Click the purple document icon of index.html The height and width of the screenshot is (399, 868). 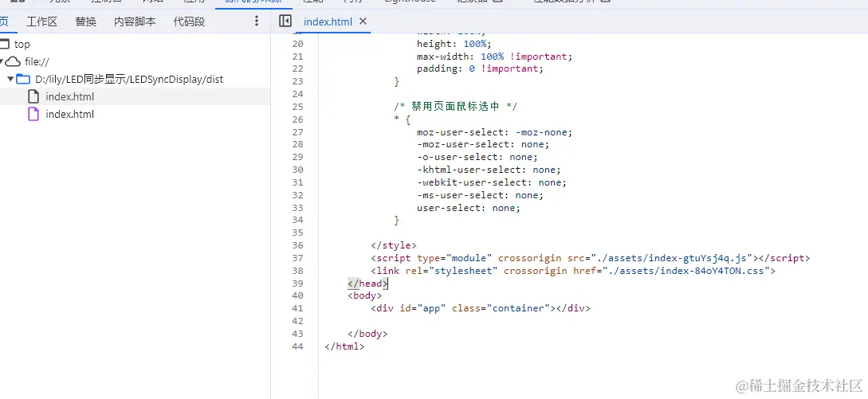[x=33, y=114]
